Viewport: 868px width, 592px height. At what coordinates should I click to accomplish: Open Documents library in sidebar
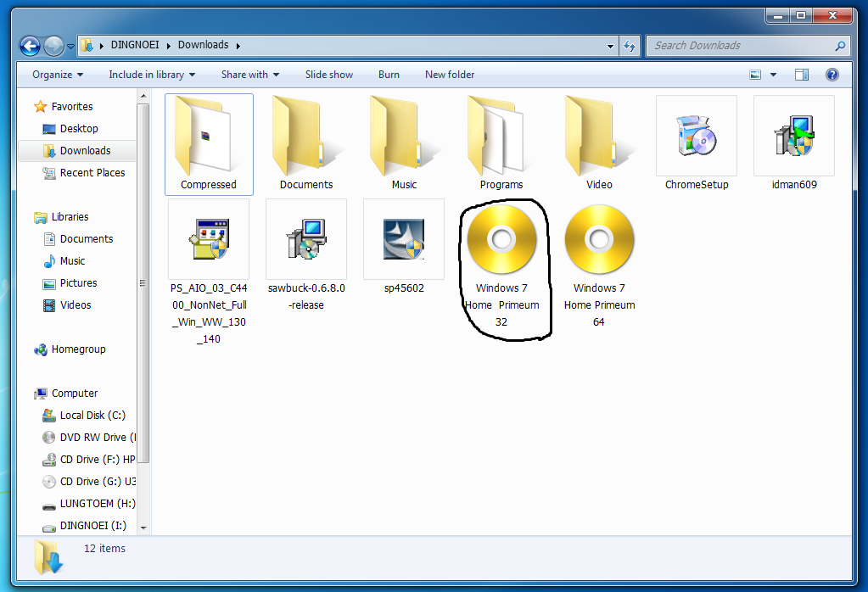78,239
